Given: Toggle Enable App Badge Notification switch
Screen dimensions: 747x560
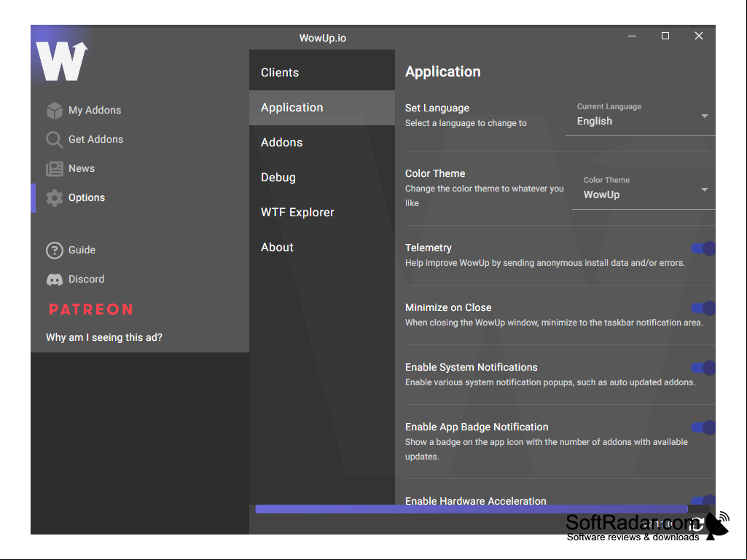Looking at the screenshot, I should pyautogui.click(x=704, y=427).
